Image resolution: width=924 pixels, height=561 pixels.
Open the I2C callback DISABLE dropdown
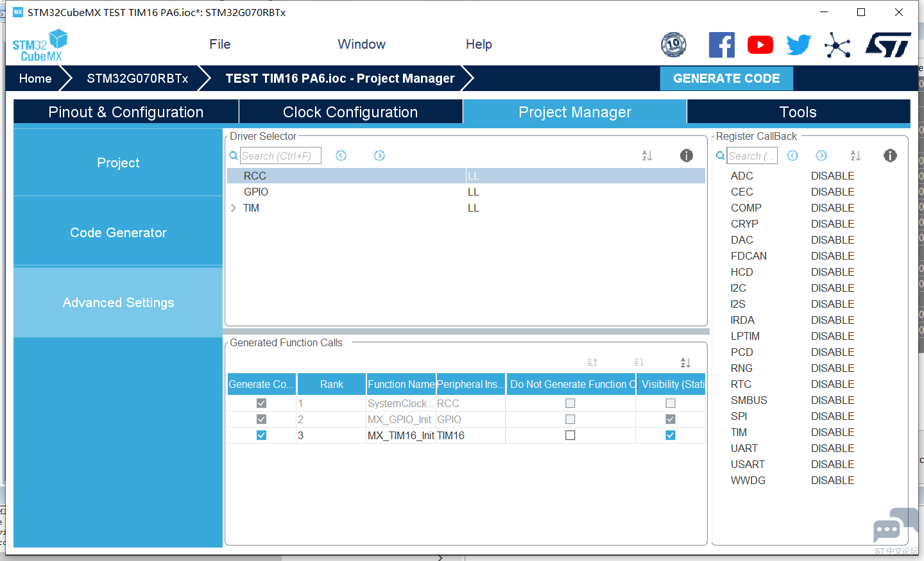[x=833, y=288]
